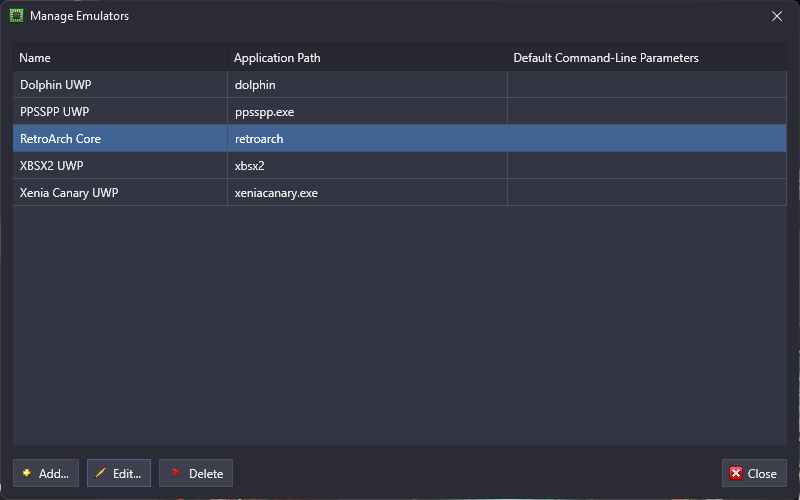The image size is (800, 500).
Task: Sort by the Application Path column header
Action: click(367, 58)
